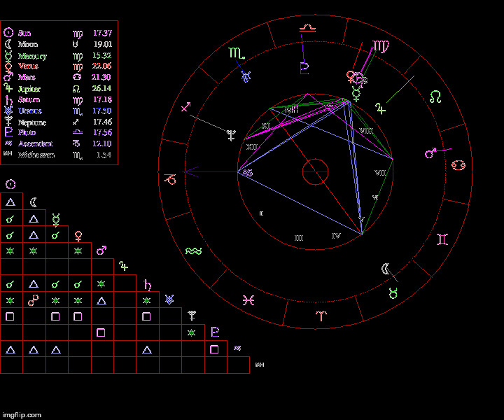Click the Sun glyph atop the aspect grid

10,185
